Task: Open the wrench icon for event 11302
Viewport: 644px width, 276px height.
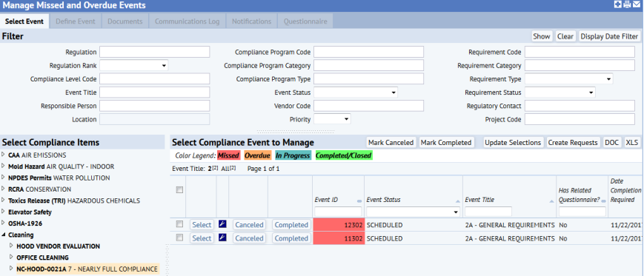Action: click(x=222, y=238)
